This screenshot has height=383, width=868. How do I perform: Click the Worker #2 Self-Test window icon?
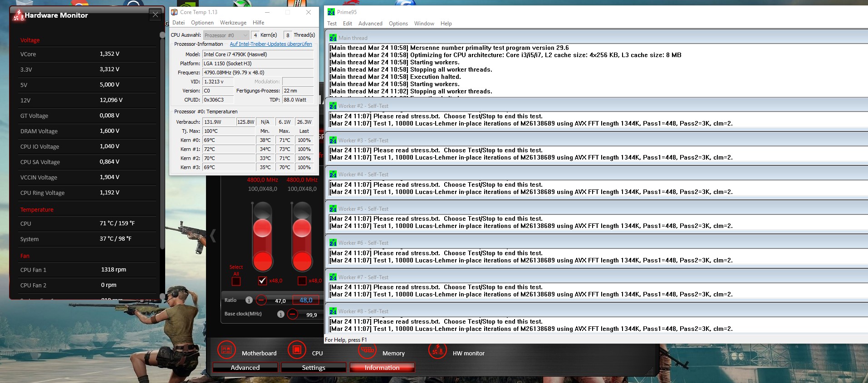click(333, 106)
